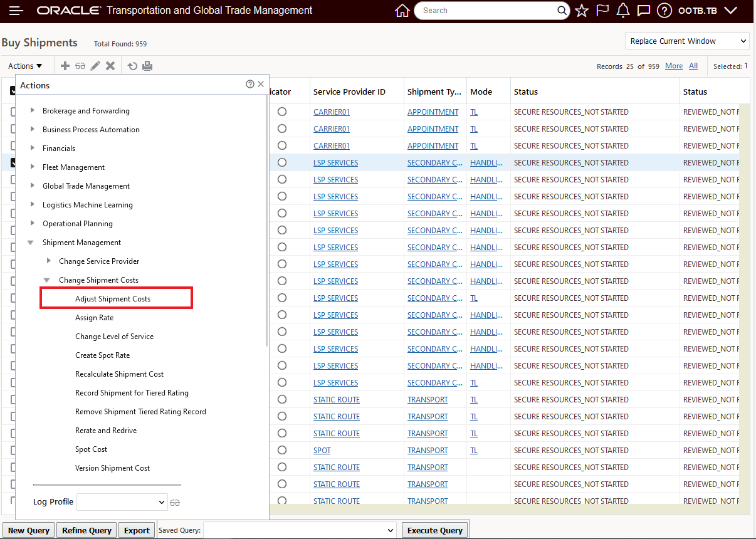Click the View (glasses) toolbar icon
The width and height of the screenshot is (756, 539).
click(80, 66)
